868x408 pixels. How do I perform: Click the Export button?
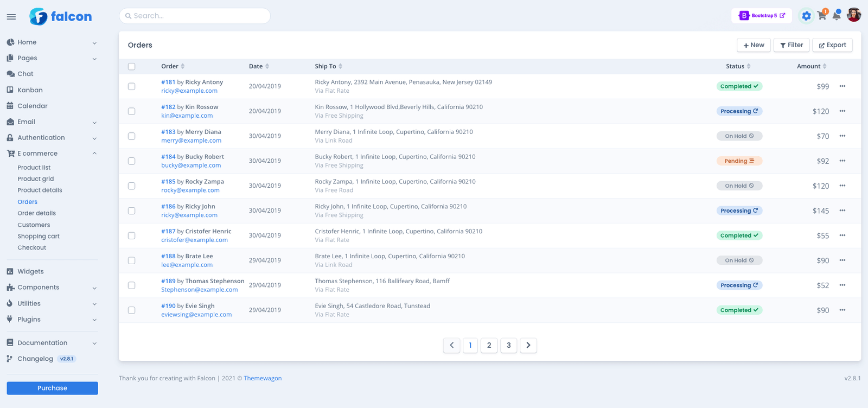tap(832, 45)
